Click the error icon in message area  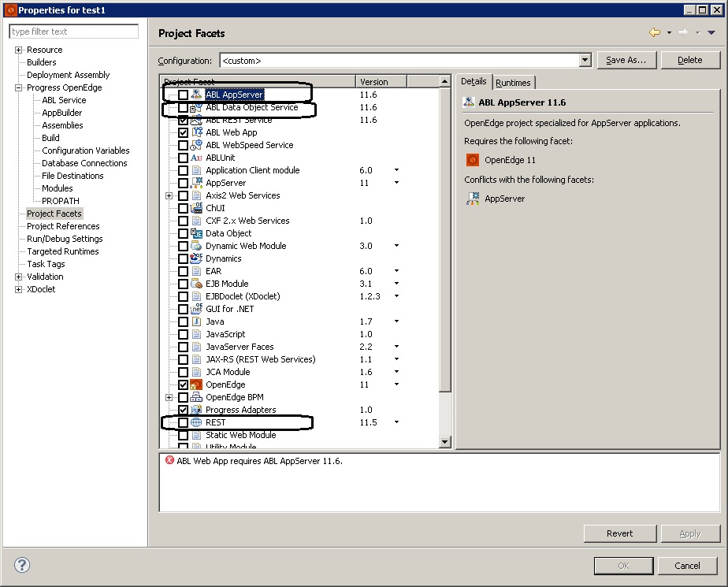(x=169, y=460)
